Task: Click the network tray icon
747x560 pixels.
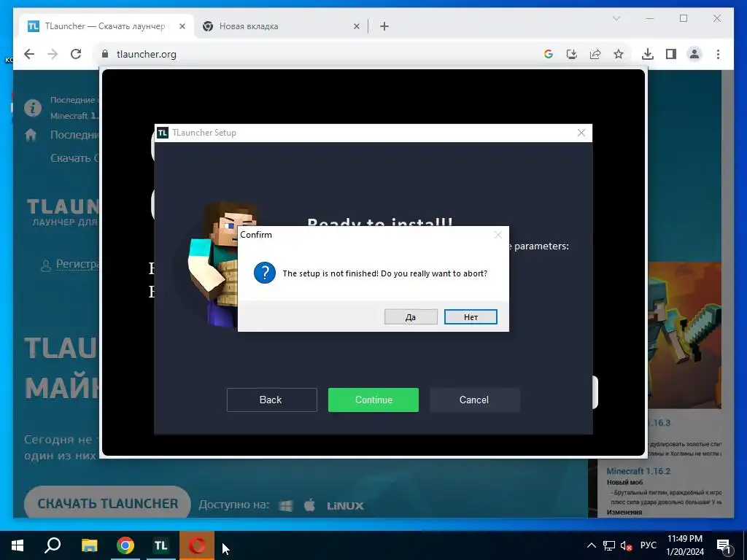Action: pos(609,545)
